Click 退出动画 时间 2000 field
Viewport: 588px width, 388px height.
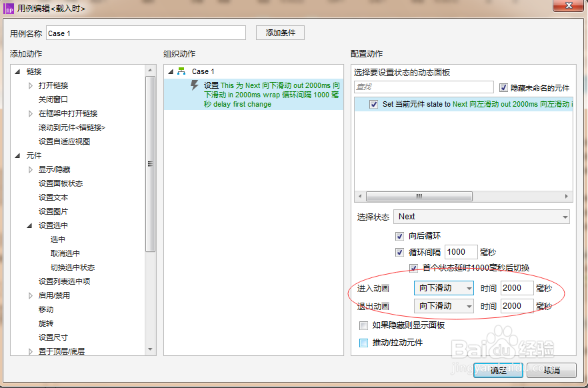517,306
